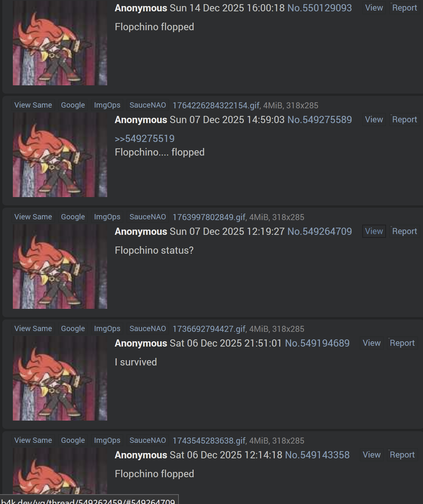This screenshot has width=423, height=504.
Task: Click View Same for 1764226284322154.gif
Action: point(33,105)
